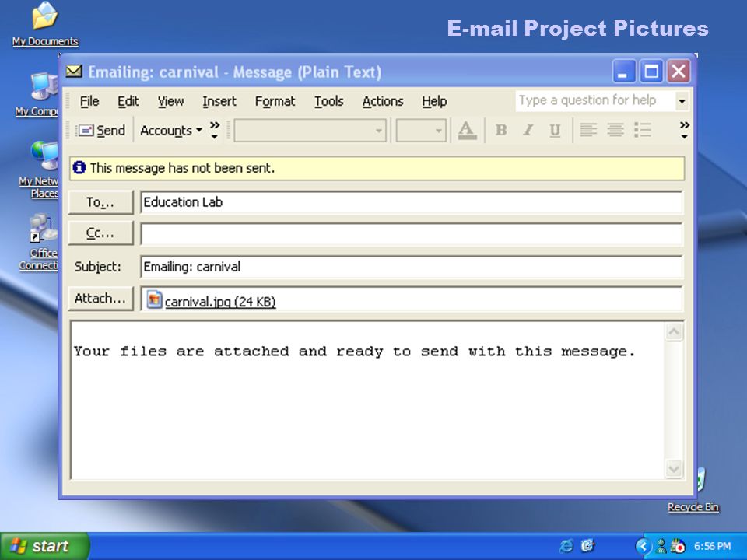
Task: Expand hidden tray icons arrow
Action: (644, 546)
